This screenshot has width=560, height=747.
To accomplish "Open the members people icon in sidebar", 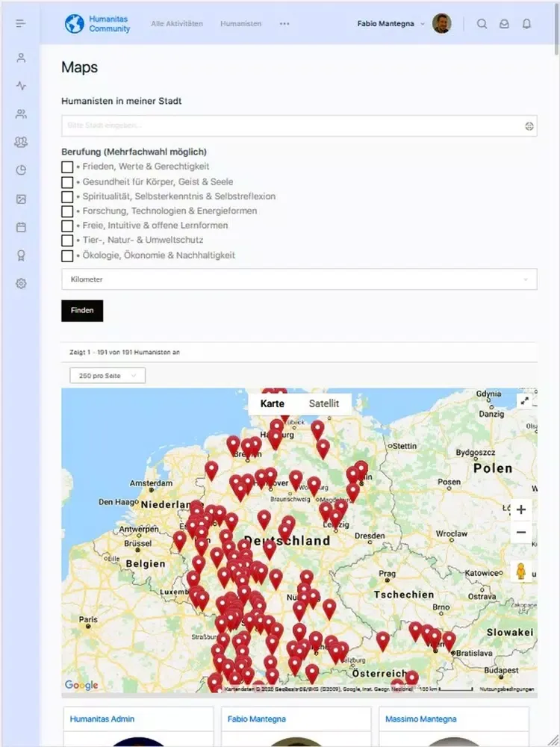I will 21,114.
